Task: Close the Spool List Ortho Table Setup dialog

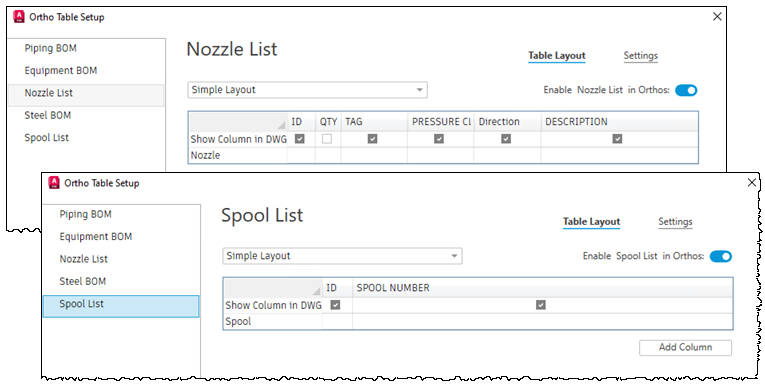Action: click(x=752, y=182)
